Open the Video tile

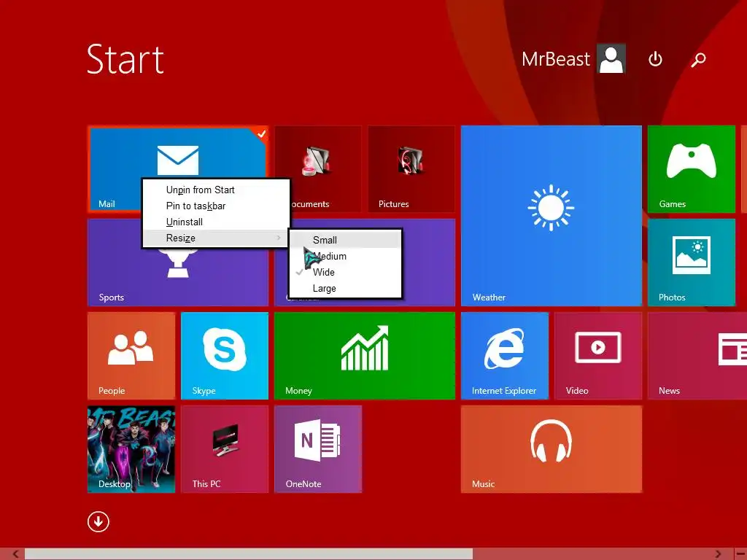[598, 355]
